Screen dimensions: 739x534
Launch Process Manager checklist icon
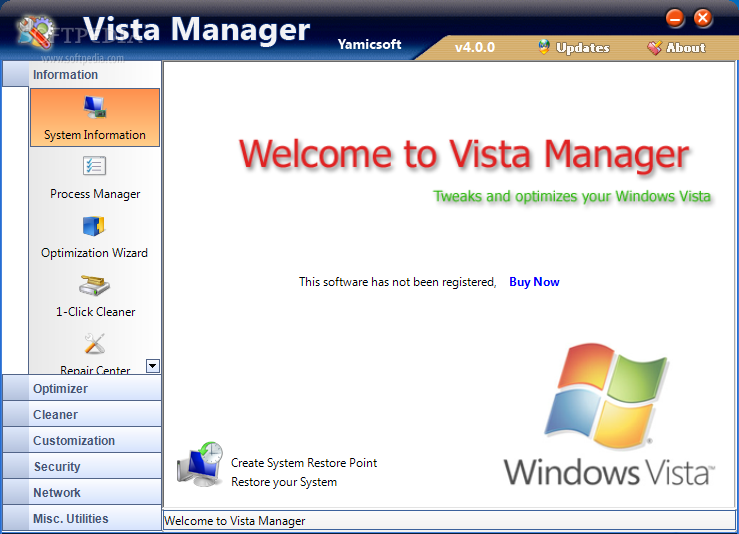click(x=95, y=166)
